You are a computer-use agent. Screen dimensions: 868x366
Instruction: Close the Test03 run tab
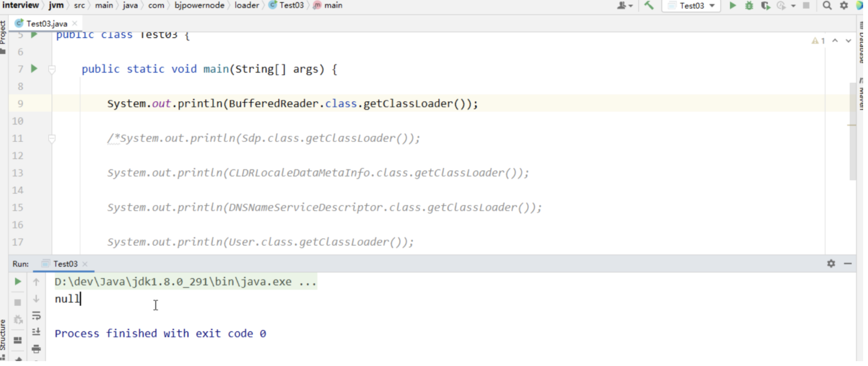(x=85, y=264)
